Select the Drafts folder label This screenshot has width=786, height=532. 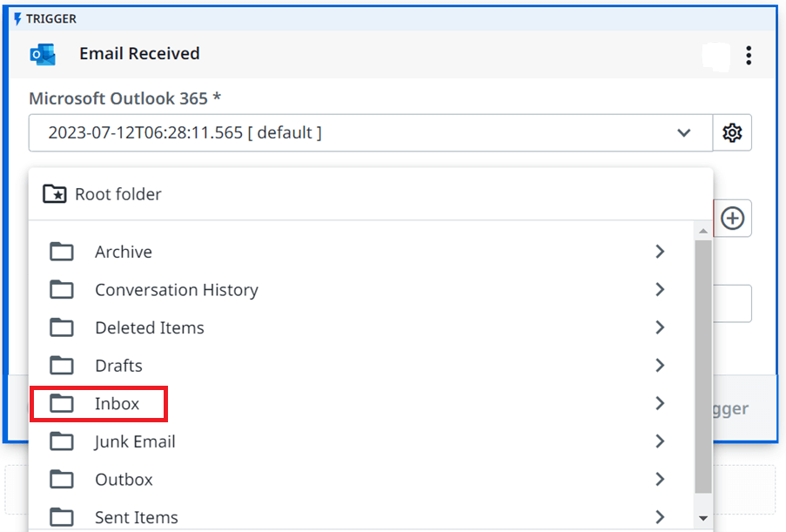click(x=118, y=366)
